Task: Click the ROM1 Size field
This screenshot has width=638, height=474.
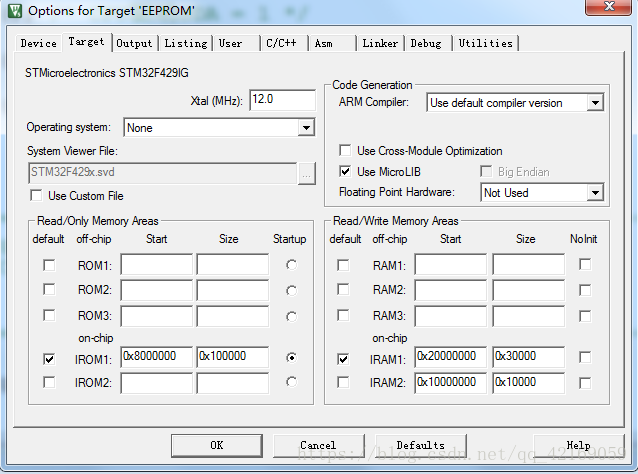Action: 232,264
